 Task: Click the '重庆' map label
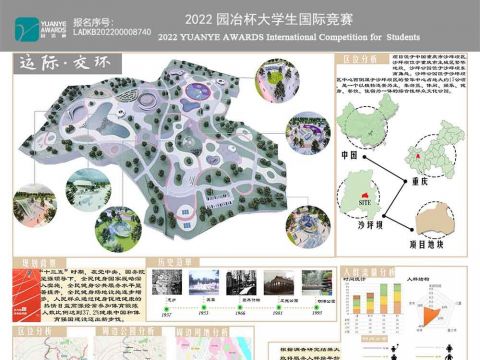pyautogui.click(x=420, y=181)
